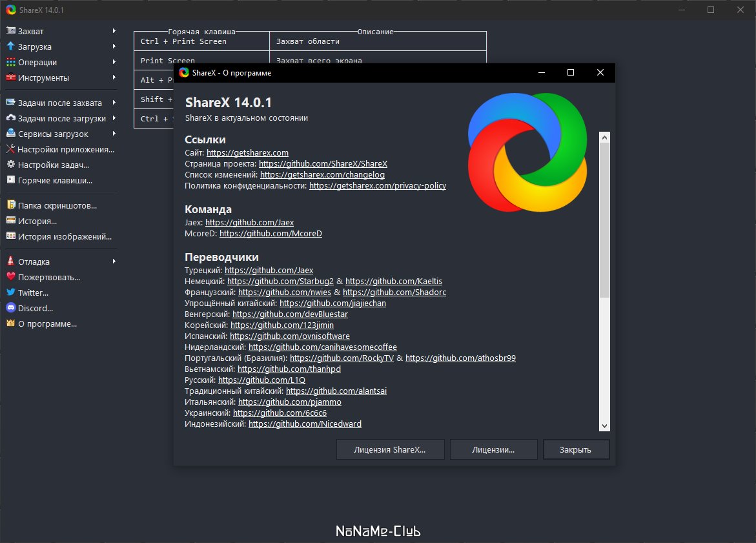
Task: Click the Папка скриншотов folder icon
Action: pyautogui.click(x=10, y=205)
